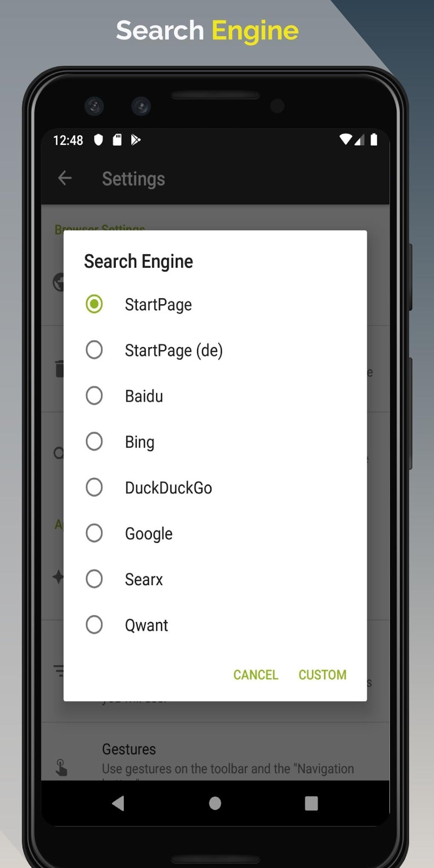Viewport: 434px width, 868px height.
Task: Tap the gestures hand icon
Action: (x=62, y=767)
